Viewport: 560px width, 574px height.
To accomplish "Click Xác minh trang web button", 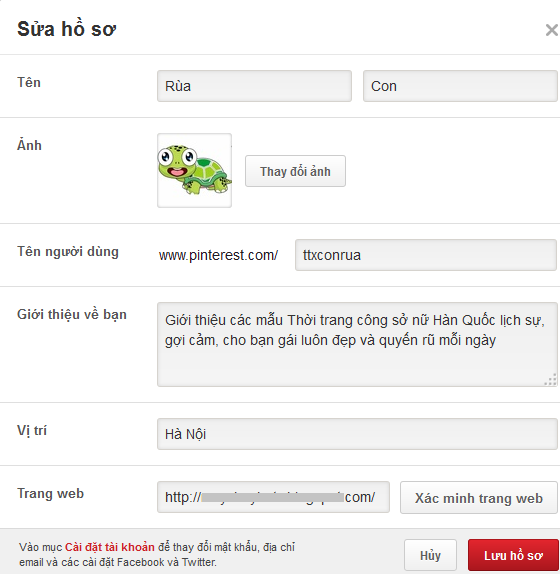I will [x=479, y=497].
